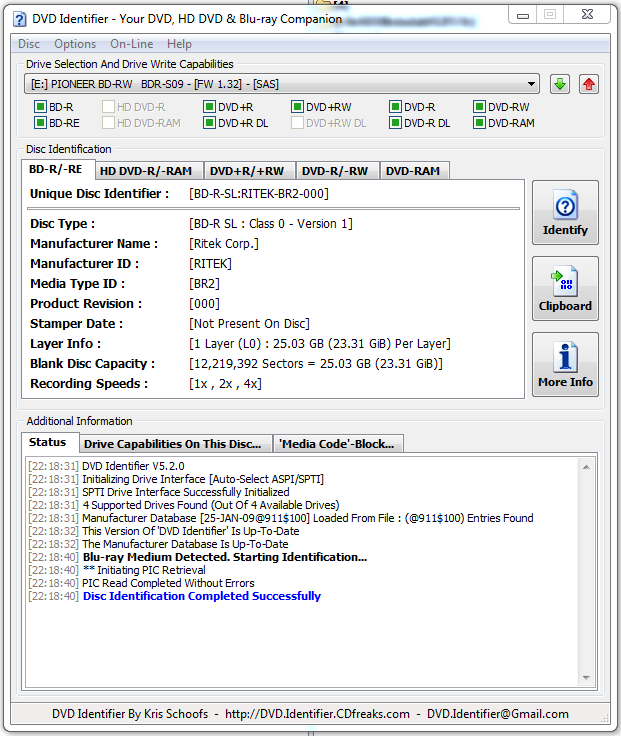The image size is (621, 736).
Task: Click the green down-arrow drive button
Action: point(560,84)
